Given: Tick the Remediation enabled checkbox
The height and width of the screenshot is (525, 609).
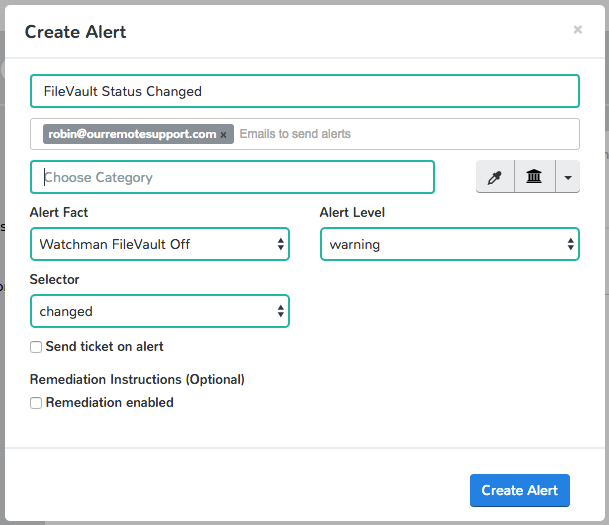Looking at the screenshot, I should pos(36,403).
